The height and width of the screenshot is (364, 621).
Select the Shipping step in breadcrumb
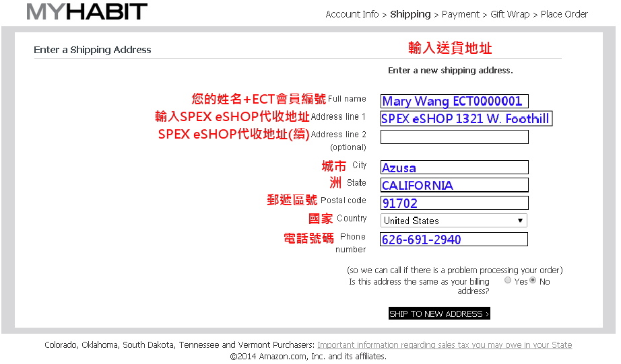pyautogui.click(x=410, y=14)
